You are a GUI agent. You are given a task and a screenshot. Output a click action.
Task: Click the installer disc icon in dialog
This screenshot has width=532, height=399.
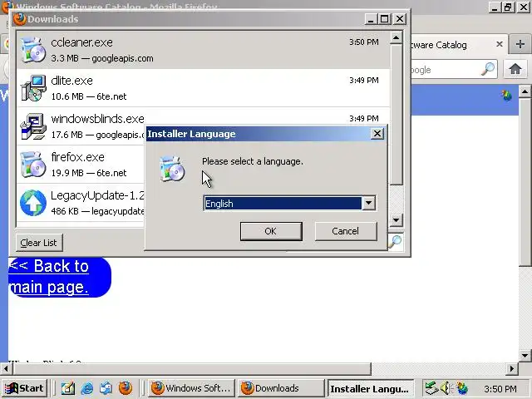coord(172,169)
